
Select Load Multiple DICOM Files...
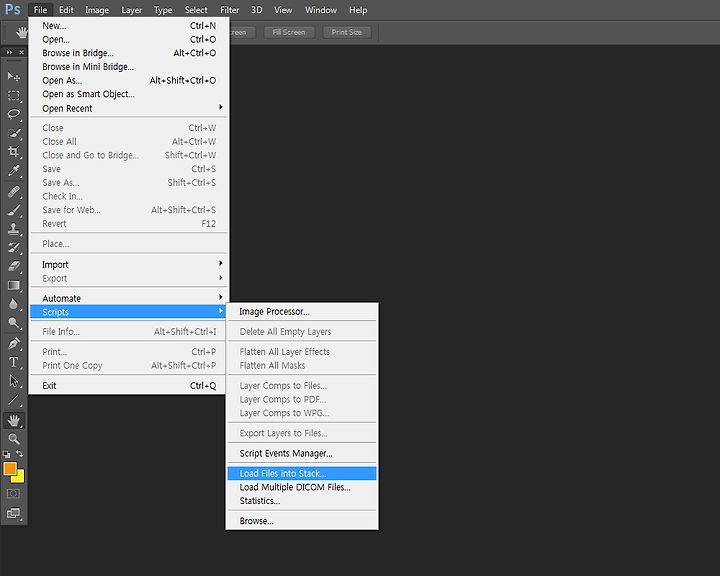pos(302,487)
